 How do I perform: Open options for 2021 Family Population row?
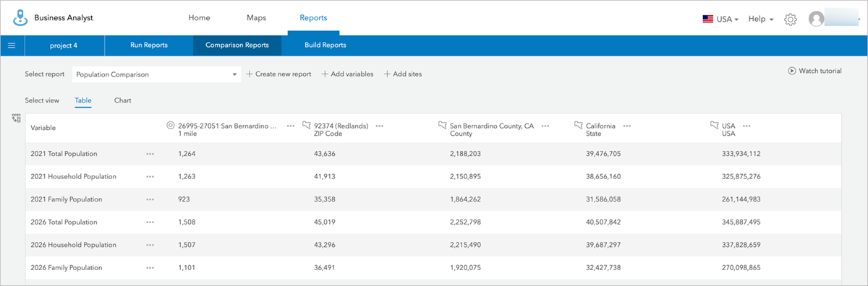click(x=150, y=199)
